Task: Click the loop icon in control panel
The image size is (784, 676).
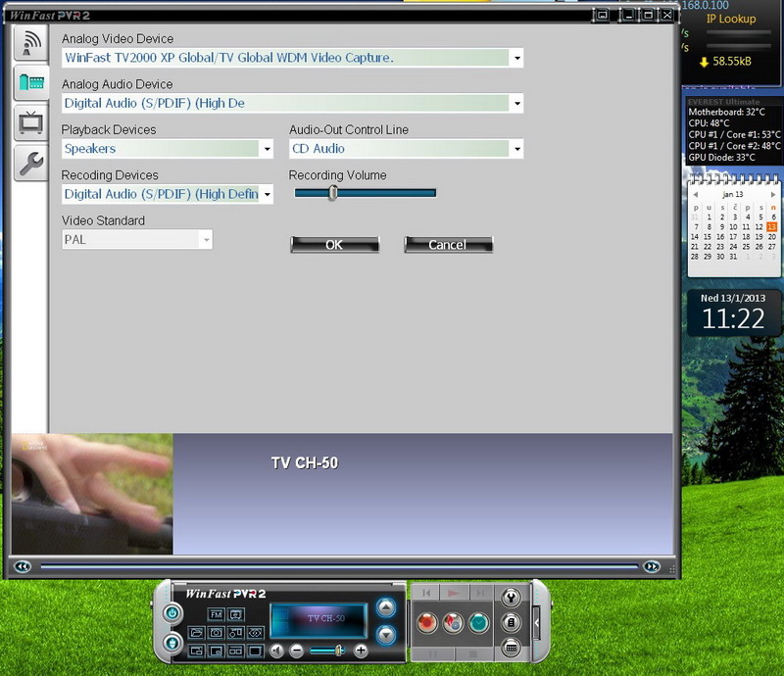Action: click(x=255, y=633)
